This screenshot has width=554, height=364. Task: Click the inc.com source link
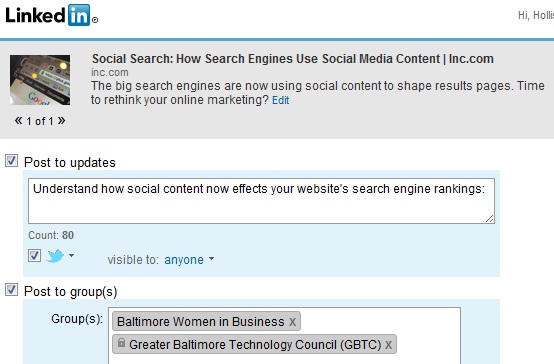(110, 72)
